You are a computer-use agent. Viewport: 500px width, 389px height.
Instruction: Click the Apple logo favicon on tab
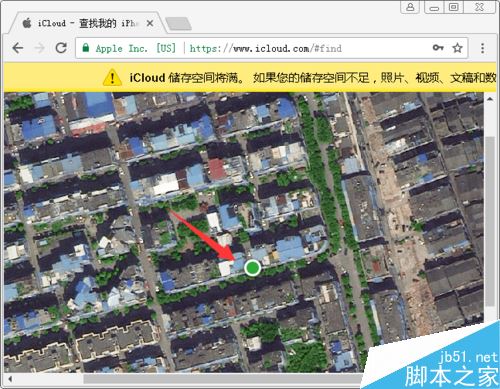(27, 23)
